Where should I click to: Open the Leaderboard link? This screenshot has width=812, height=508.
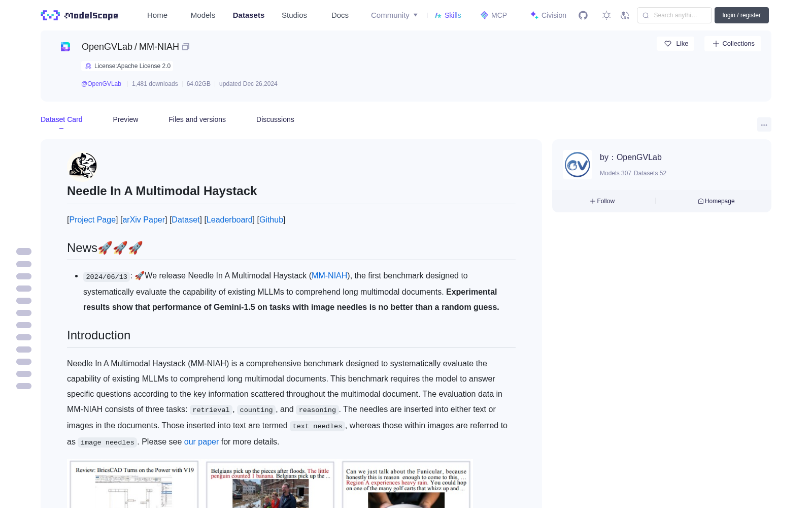(229, 219)
